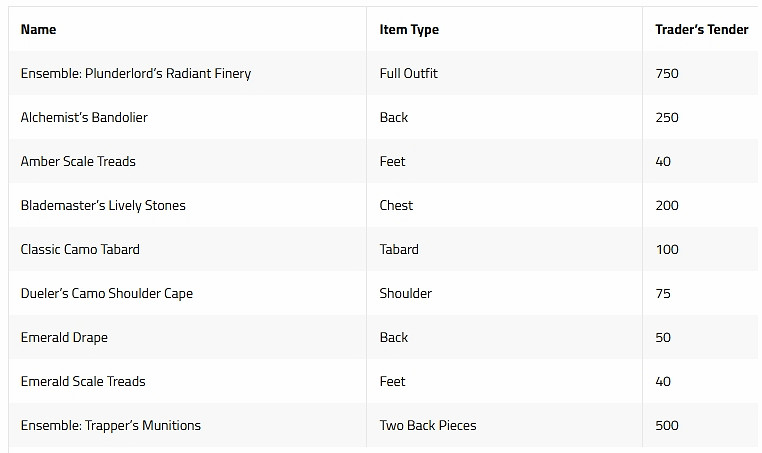Click Ensemble: Trapper's Munitions entry

coord(110,426)
